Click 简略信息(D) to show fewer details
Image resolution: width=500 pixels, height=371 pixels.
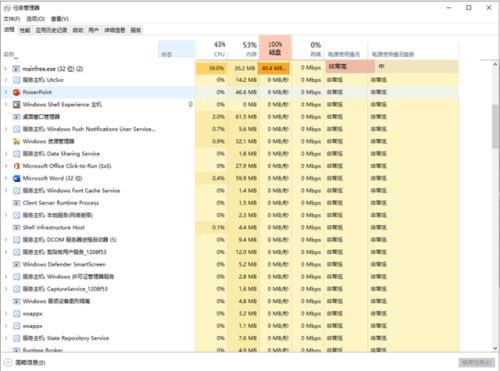[x=25, y=363]
